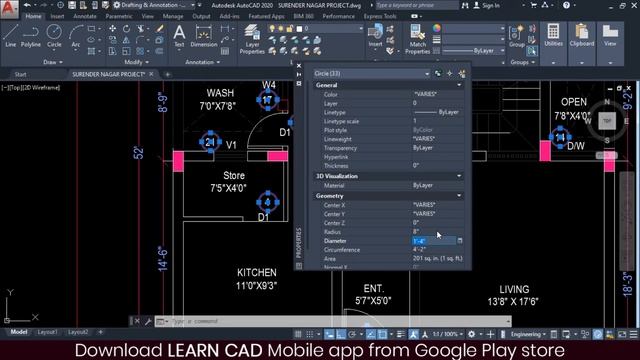This screenshot has width=640, height=360.
Task: Click the Customization menu icon in status bar
Action: pyautogui.click(x=633, y=334)
